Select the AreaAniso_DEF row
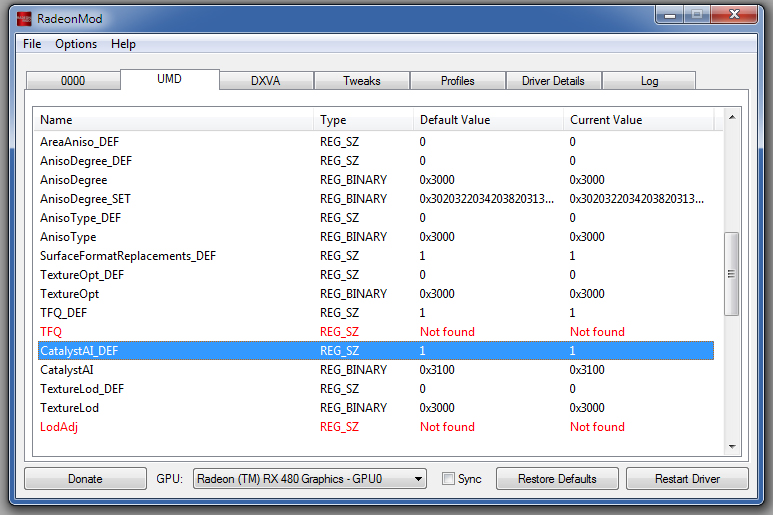Viewport: 773px width, 515px height. (x=376, y=142)
